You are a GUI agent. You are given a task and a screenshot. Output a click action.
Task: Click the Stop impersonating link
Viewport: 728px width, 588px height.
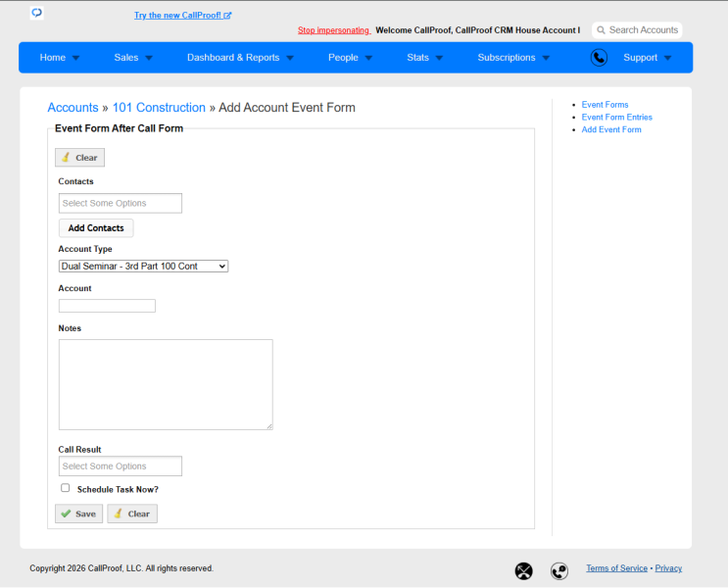click(x=334, y=30)
